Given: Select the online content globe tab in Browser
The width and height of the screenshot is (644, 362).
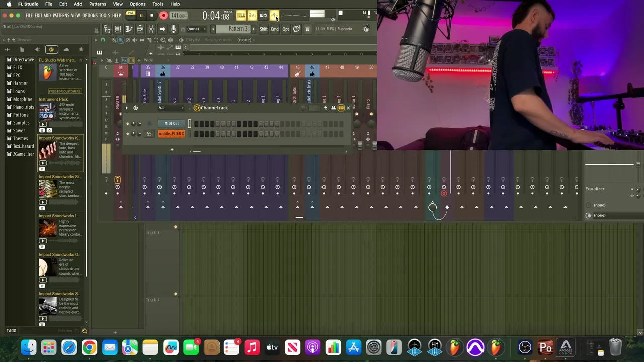Looking at the screenshot, I should (x=51, y=49).
